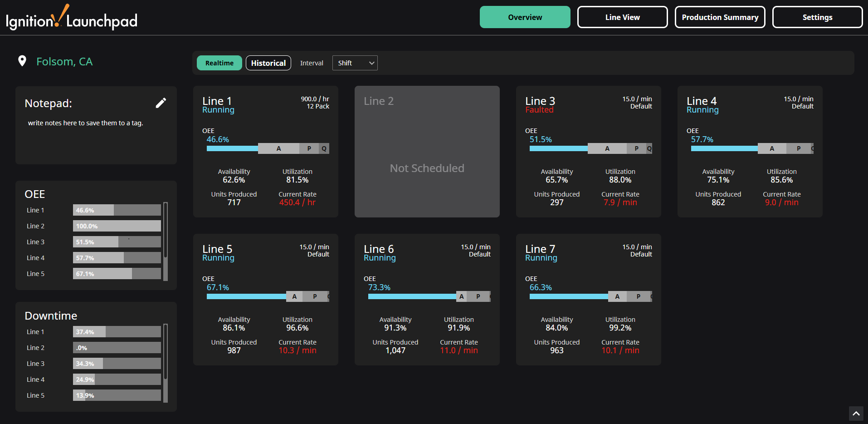Click the Overview button

pyautogui.click(x=525, y=17)
